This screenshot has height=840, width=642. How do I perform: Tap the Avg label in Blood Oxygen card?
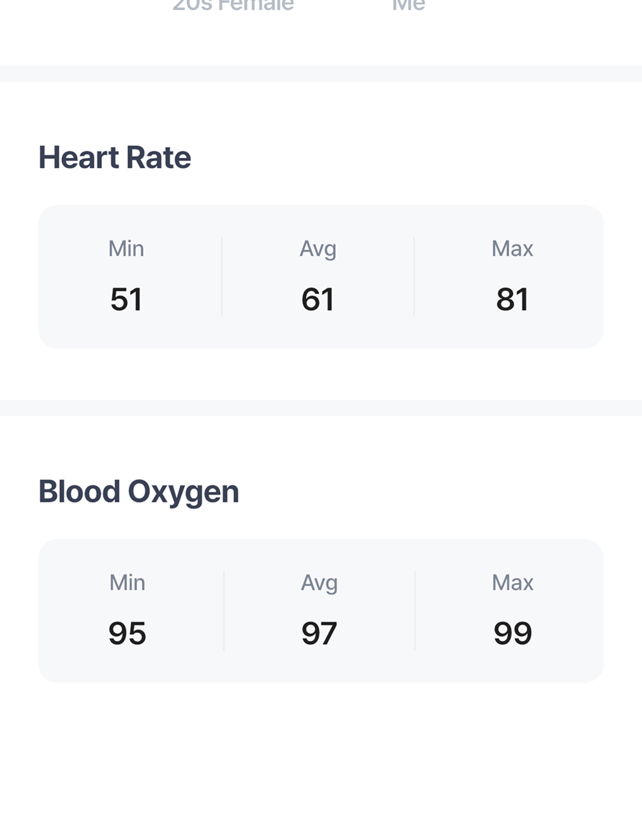coord(319,583)
